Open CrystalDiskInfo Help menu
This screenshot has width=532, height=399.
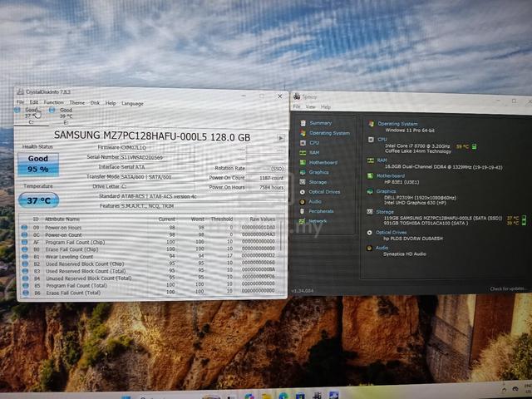(111, 103)
